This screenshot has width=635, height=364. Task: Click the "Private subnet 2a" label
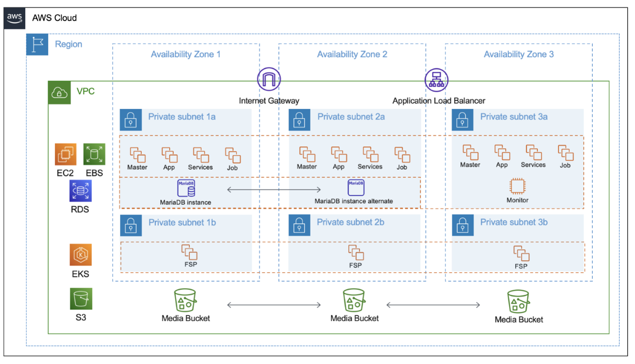[x=351, y=117]
